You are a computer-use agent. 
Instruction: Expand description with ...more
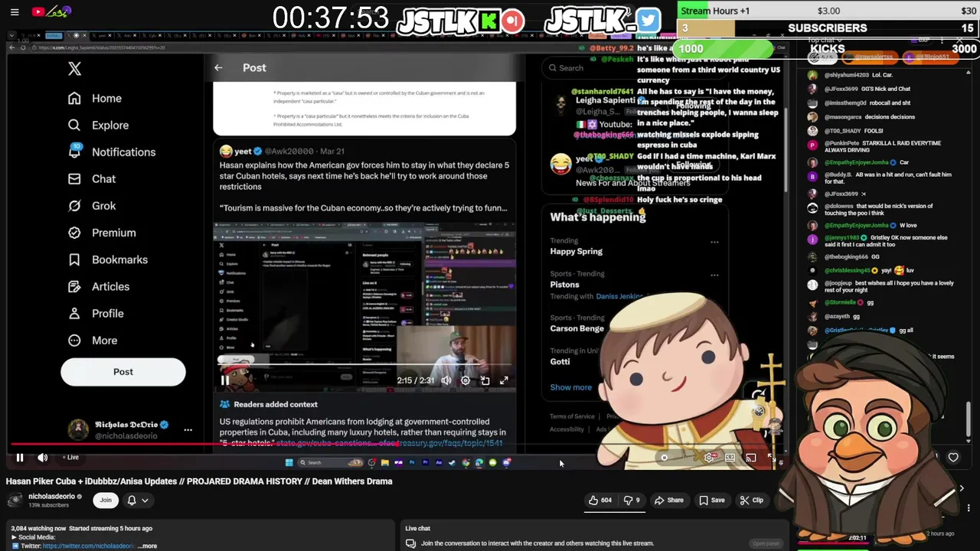click(149, 546)
